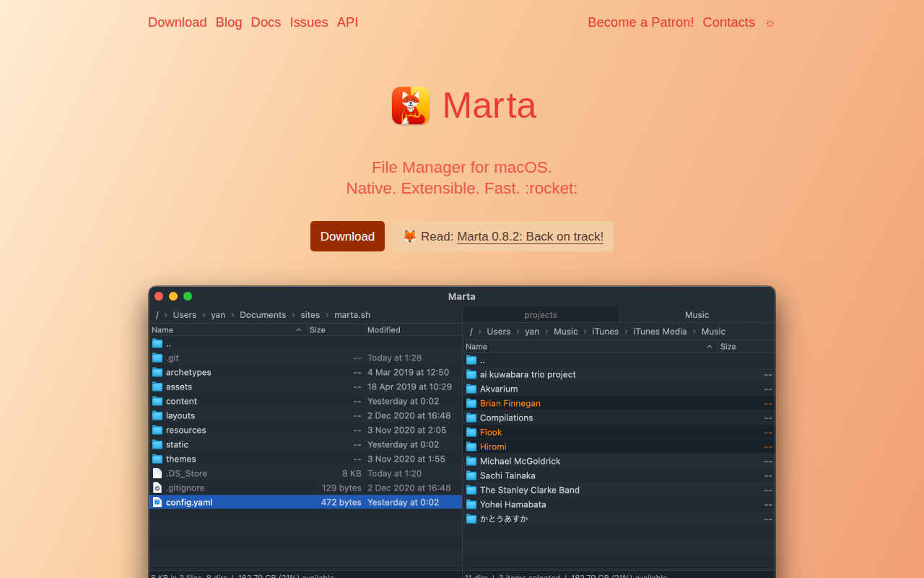Image resolution: width=924 pixels, height=578 pixels.
Task: Click the Akvarium folder icon
Action: point(471,389)
